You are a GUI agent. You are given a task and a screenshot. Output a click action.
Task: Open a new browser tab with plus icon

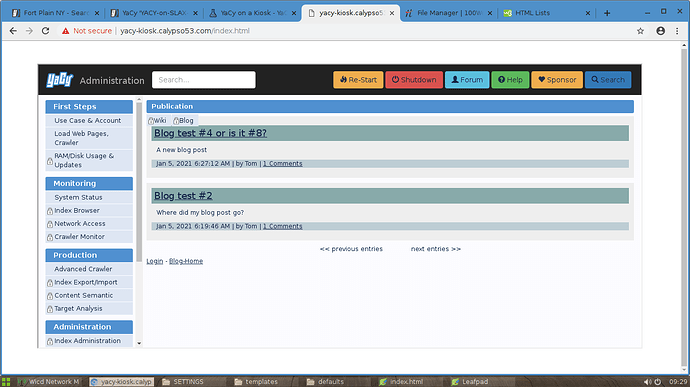point(607,13)
